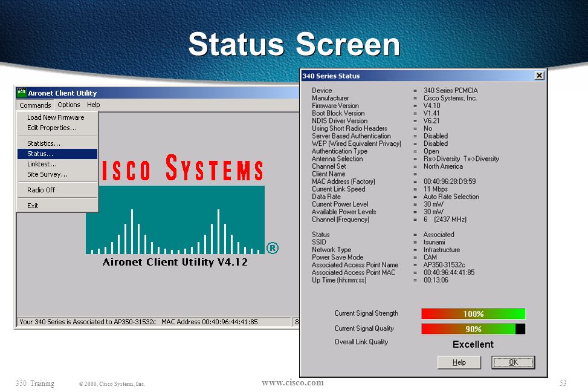Click the MAC address 00:40:96:28:D9:59

point(450,181)
